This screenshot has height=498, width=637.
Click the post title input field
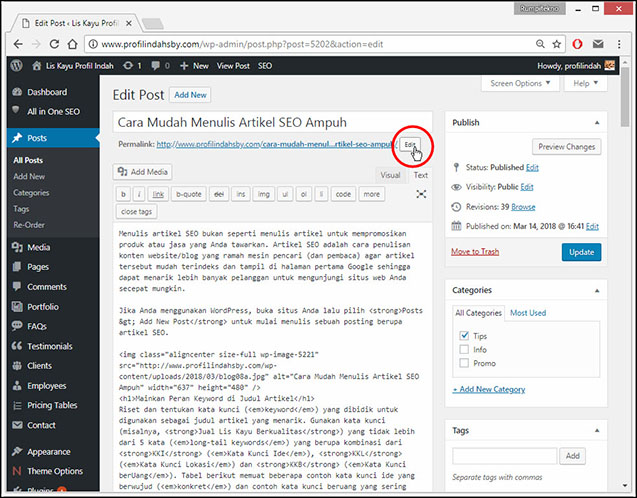coord(273,122)
